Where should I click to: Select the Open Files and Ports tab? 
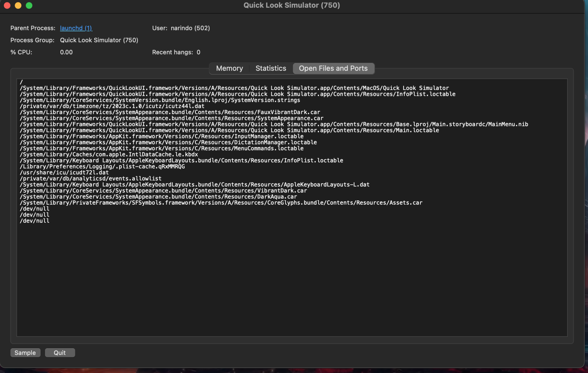coord(333,68)
